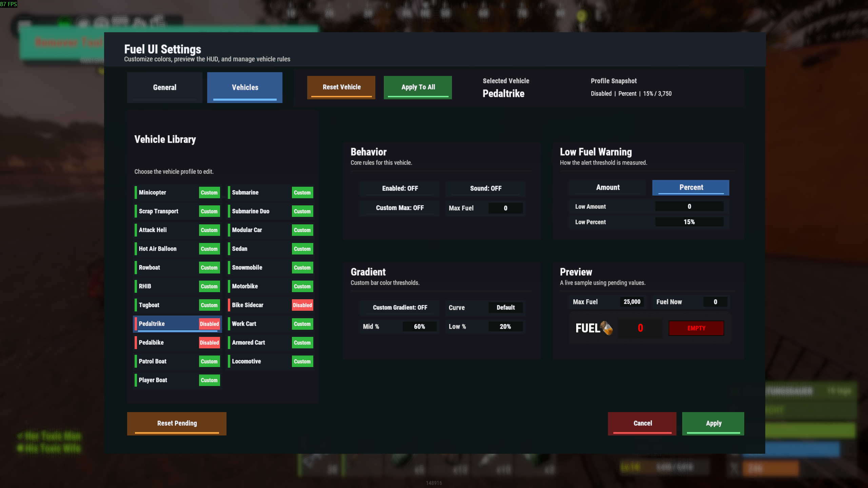This screenshot has width=868, height=488.
Task: Toggle the Custom Max: OFF option
Action: tap(400, 208)
